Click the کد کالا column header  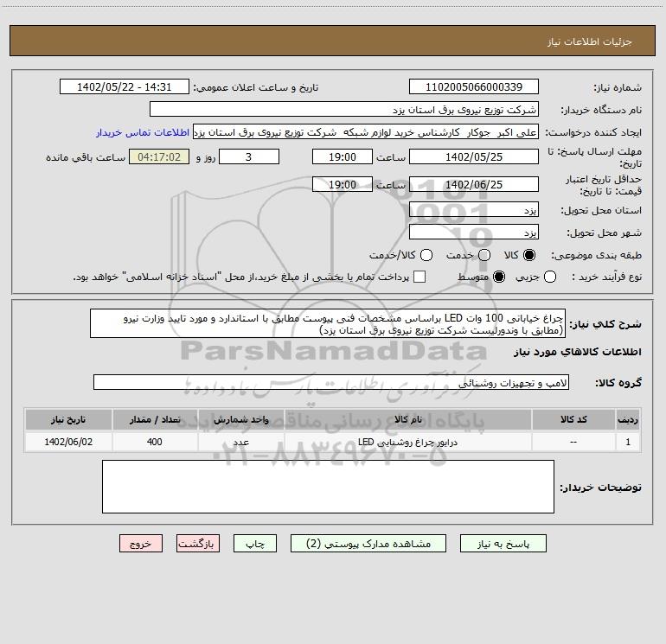pyautogui.click(x=573, y=419)
